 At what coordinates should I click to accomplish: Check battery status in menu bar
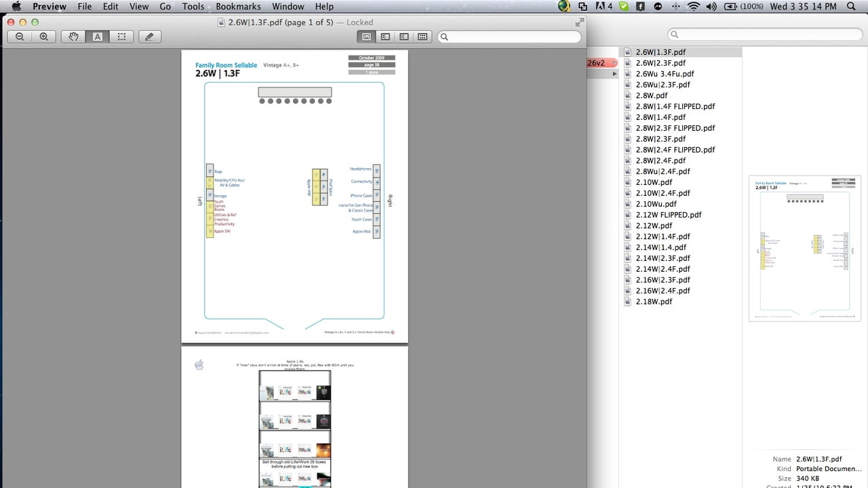(x=743, y=6)
